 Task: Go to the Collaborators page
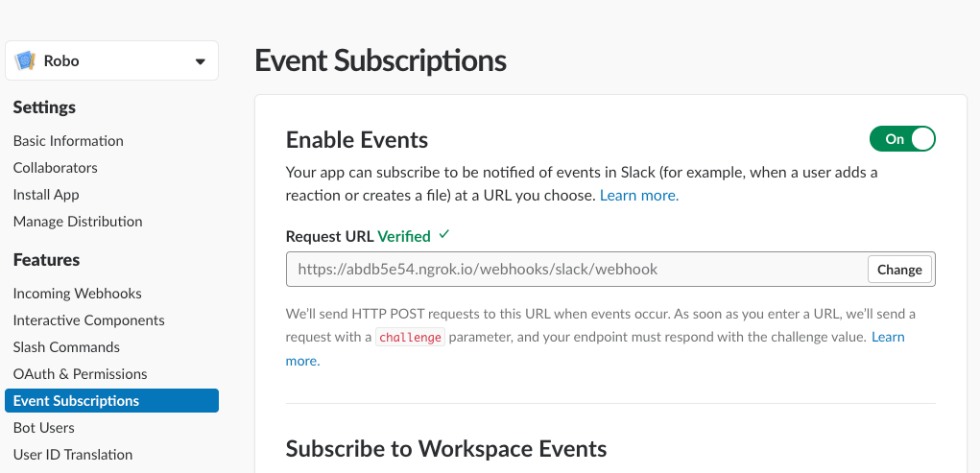click(56, 168)
